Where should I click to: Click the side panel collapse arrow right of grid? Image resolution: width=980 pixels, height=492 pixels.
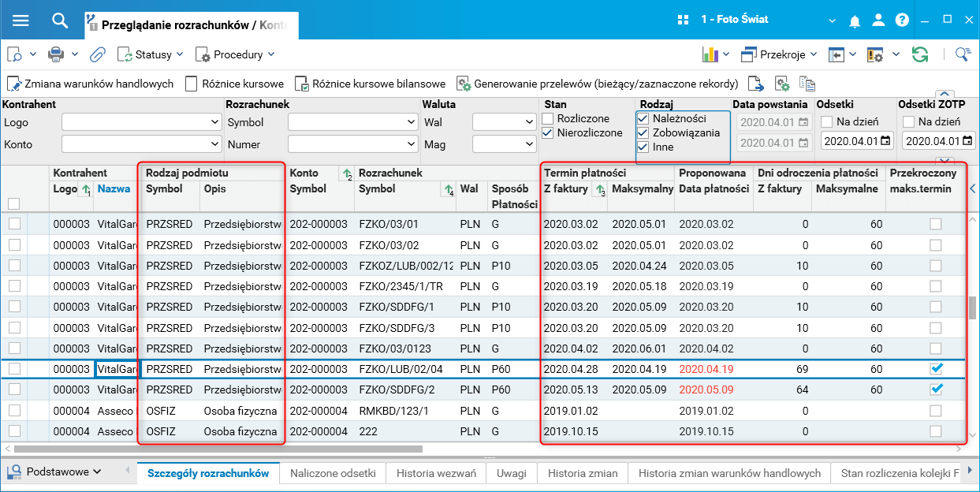point(973,188)
